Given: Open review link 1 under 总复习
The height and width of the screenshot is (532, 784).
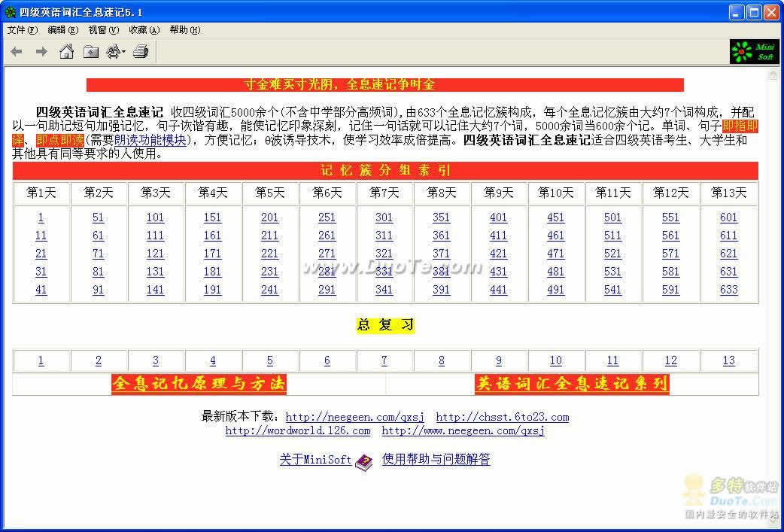Looking at the screenshot, I should pyautogui.click(x=41, y=360).
